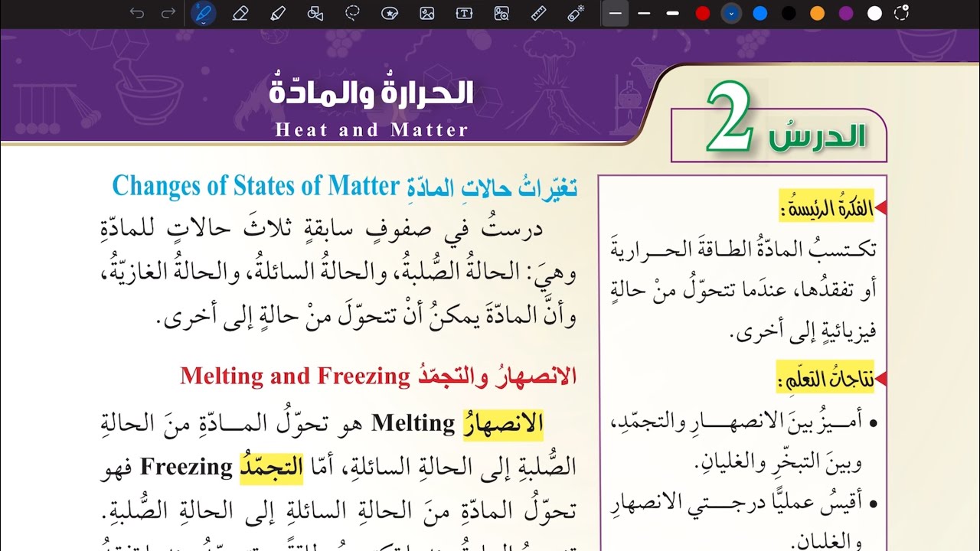Choose the thinnest stroke width

coord(615,13)
